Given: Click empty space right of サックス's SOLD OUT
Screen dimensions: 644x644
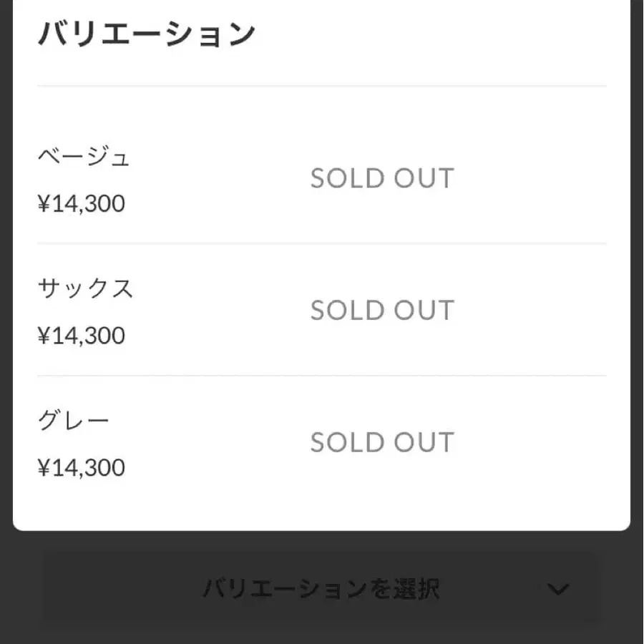Looking at the screenshot, I should tap(537, 311).
